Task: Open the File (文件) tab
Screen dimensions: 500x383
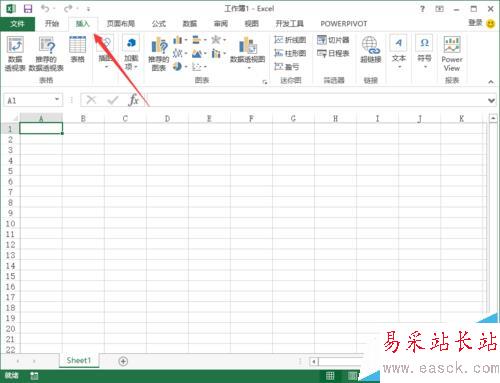Action: 17,24
